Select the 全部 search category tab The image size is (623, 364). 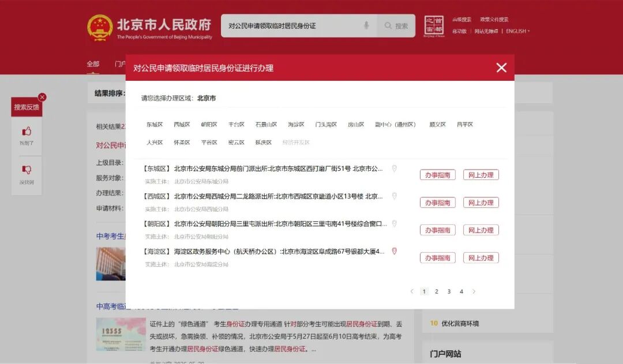(93, 64)
